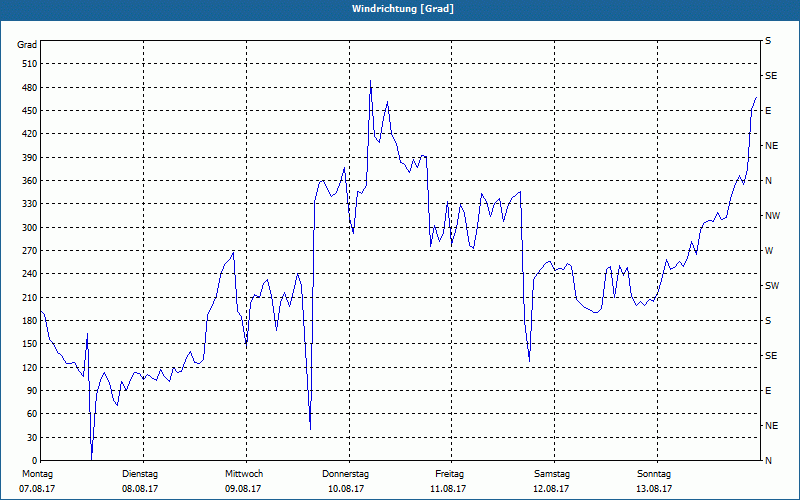Select the 360 degree axis label
Screen dimensions: 800x500
pos(29,181)
